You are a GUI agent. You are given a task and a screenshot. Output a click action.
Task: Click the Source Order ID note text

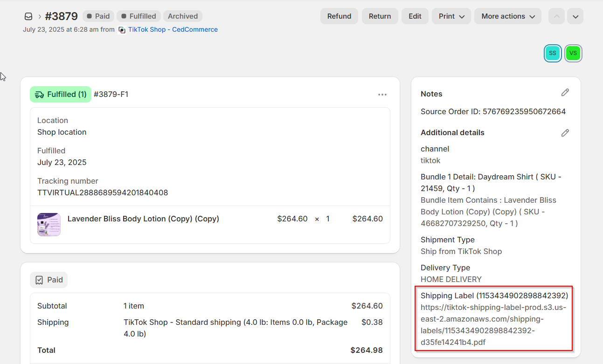[493, 111]
